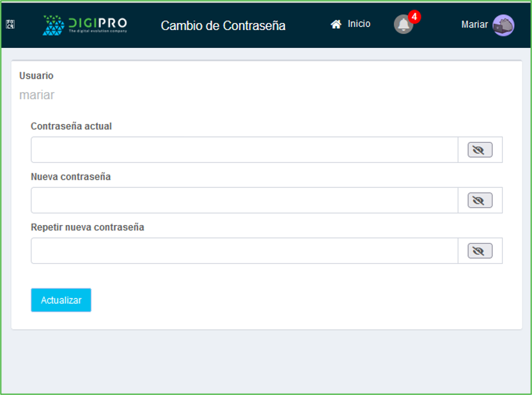Click the DigiPro triangle logo
This screenshot has width=532, height=395.
click(53, 25)
